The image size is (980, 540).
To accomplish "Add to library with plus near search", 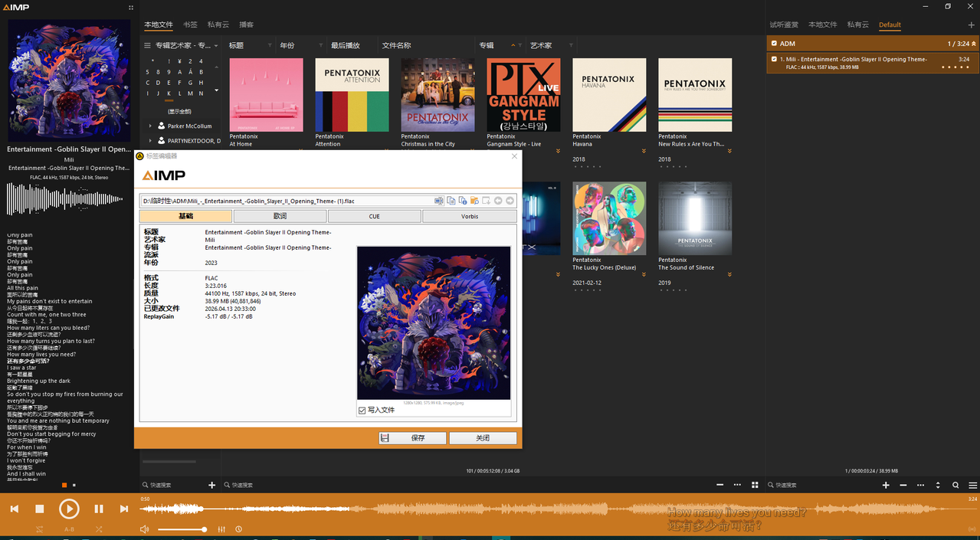I will click(x=212, y=485).
